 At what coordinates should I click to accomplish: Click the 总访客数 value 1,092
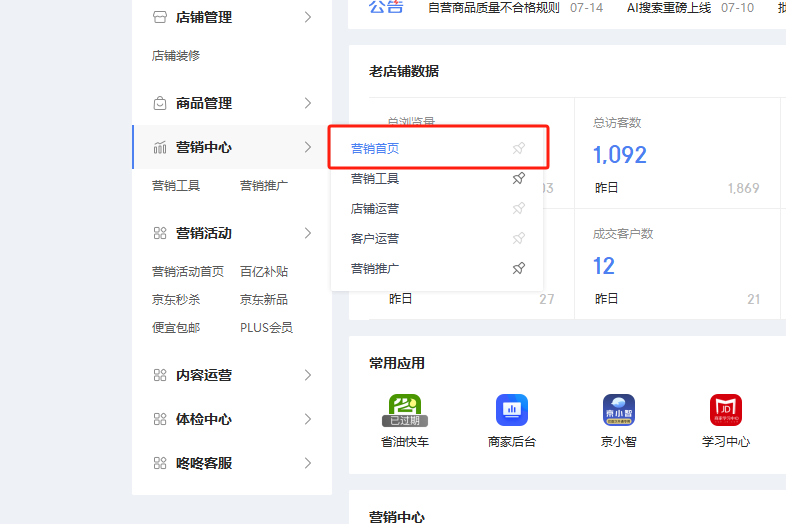620,155
